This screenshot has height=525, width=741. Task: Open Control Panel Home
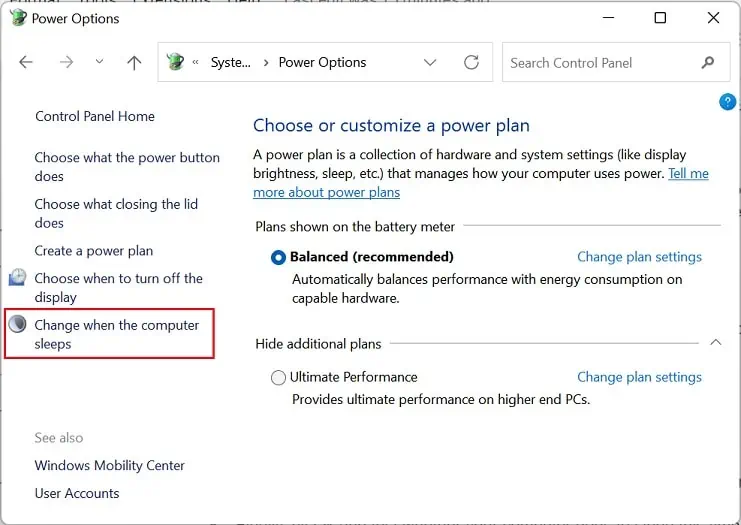tap(95, 116)
